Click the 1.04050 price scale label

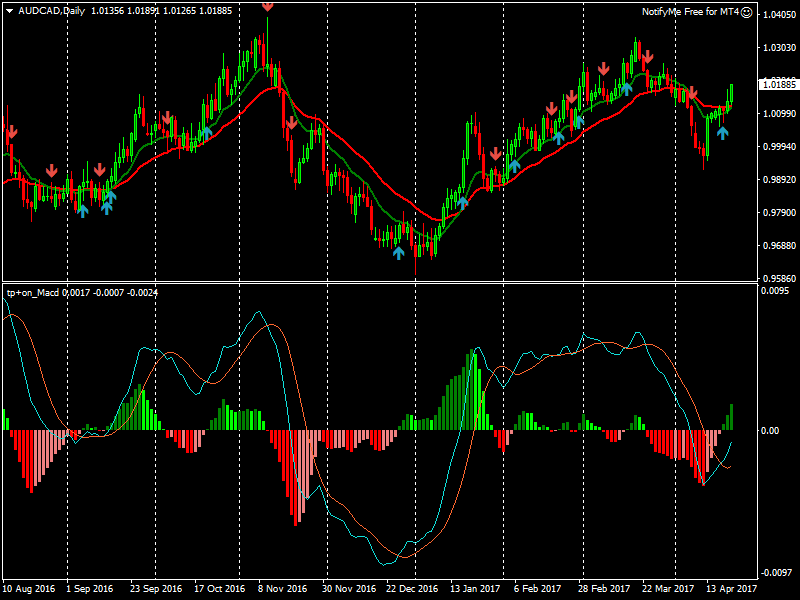[779, 15]
